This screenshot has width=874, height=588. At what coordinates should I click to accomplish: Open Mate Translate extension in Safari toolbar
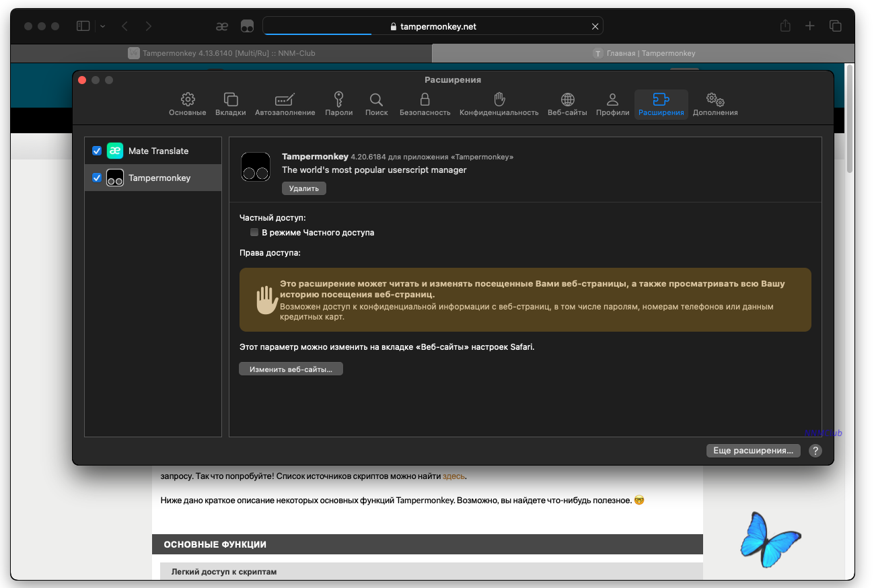coord(222,26)
